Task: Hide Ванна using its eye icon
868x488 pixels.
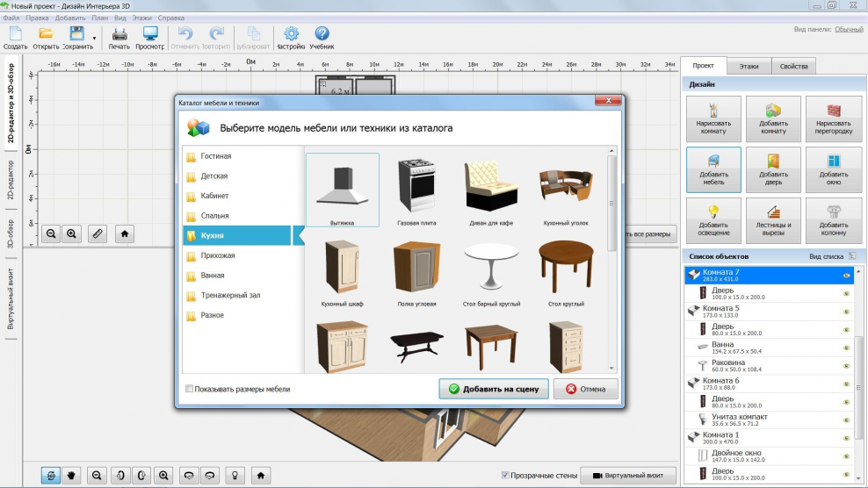Action: tap(847, 348)
